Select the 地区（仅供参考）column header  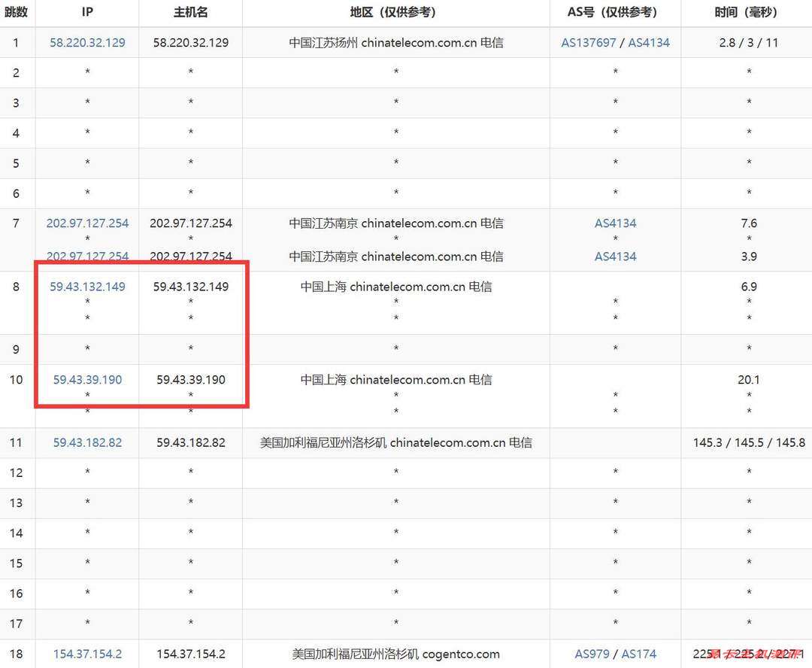pyautogui.click(x=396, y=12)
